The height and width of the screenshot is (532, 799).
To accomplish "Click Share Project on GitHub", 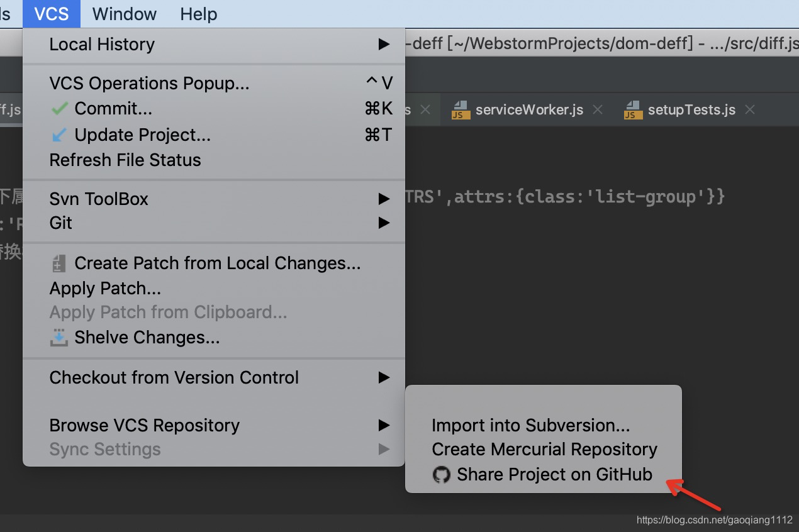I will (x=544, y=474).
